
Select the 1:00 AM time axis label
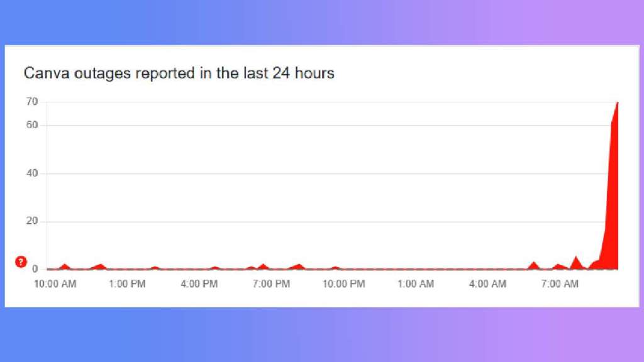(x=416, y=284)
